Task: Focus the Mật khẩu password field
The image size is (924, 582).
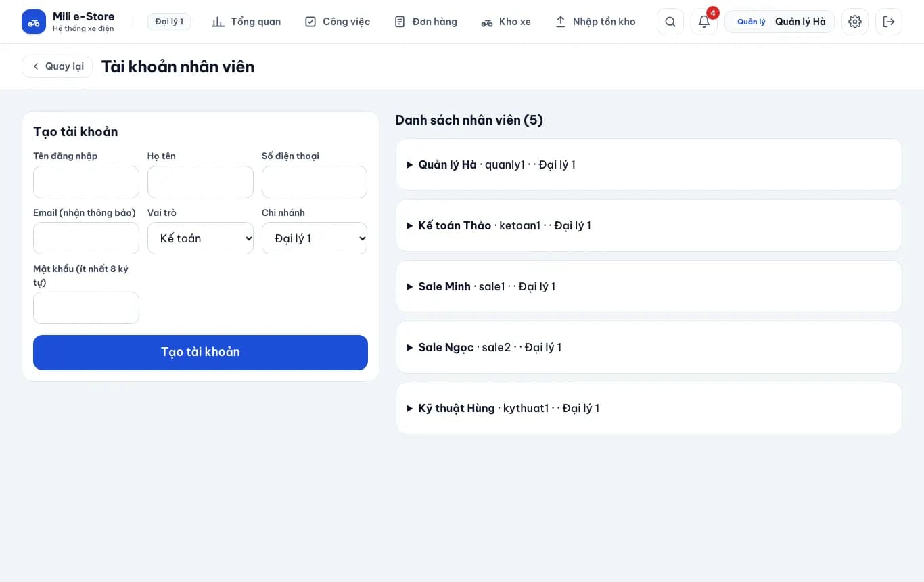Action: pyautogui.click(x=86, y=308)
